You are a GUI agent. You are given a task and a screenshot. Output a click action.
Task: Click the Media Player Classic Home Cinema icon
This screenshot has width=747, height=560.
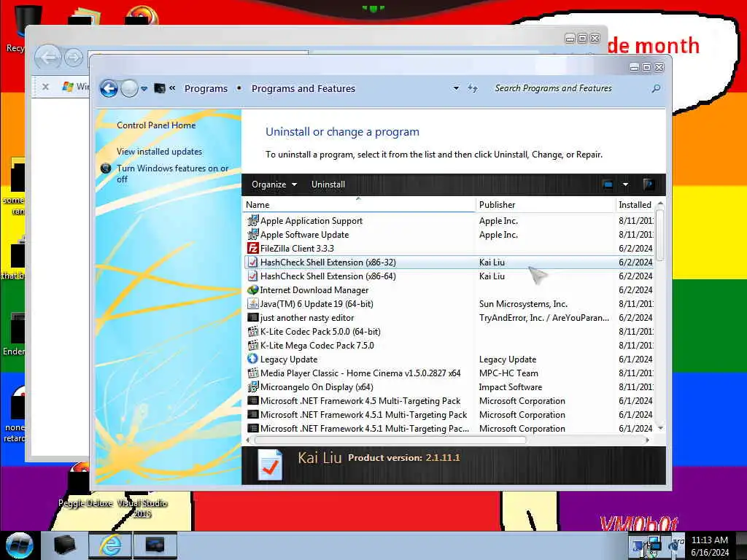tap(253, 373)
